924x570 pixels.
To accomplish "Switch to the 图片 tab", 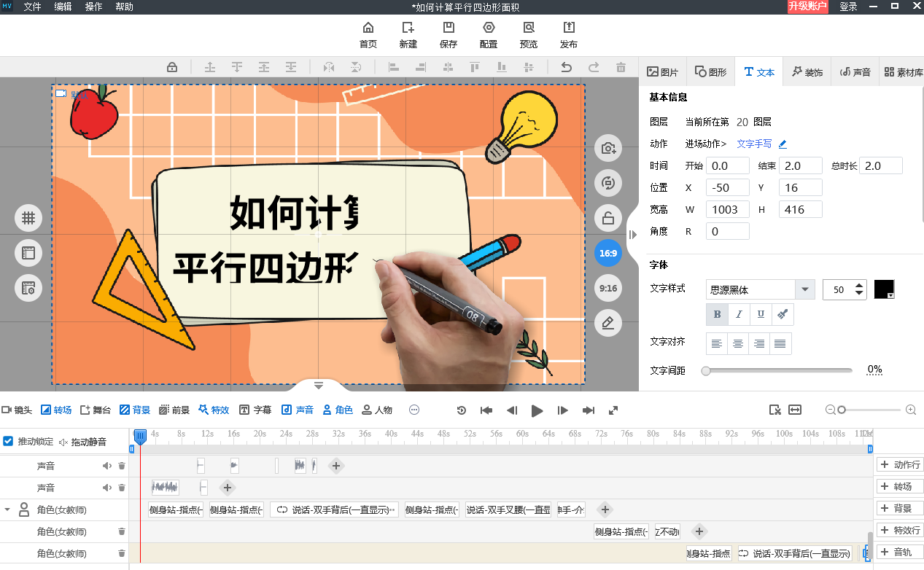I will coord(663,72).
